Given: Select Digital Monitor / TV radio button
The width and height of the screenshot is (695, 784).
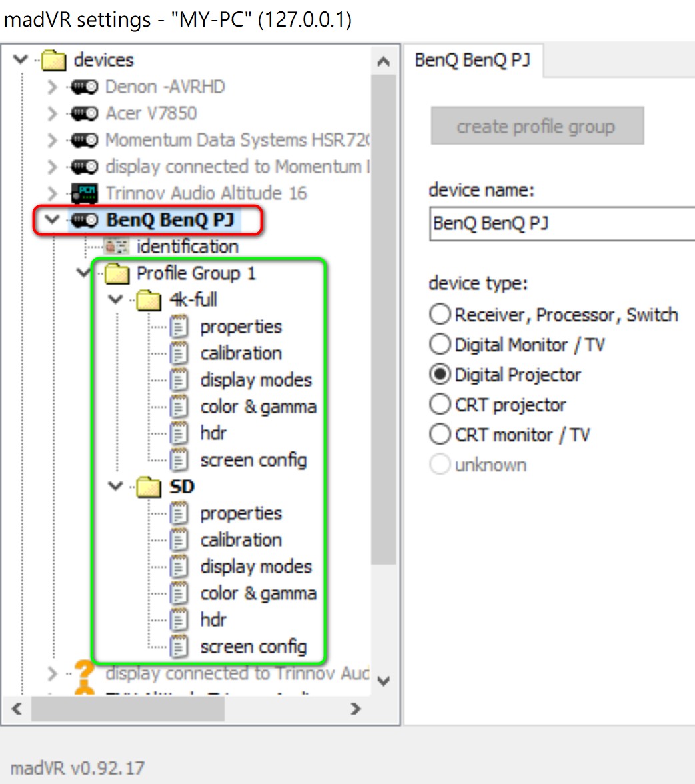Looking at the screenshot, I should click(440, 345).
